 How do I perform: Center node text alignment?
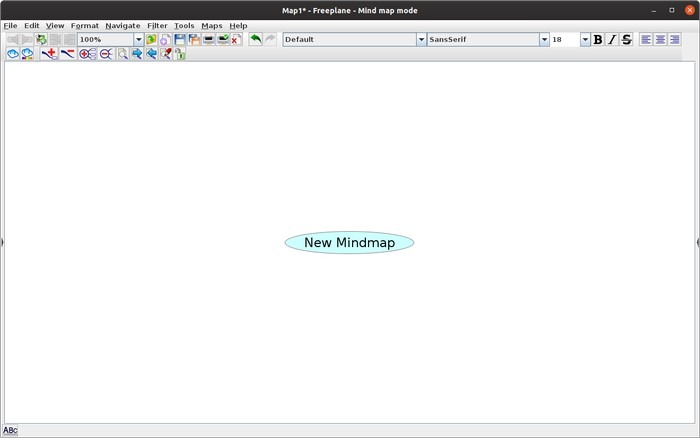pos(660,39)
